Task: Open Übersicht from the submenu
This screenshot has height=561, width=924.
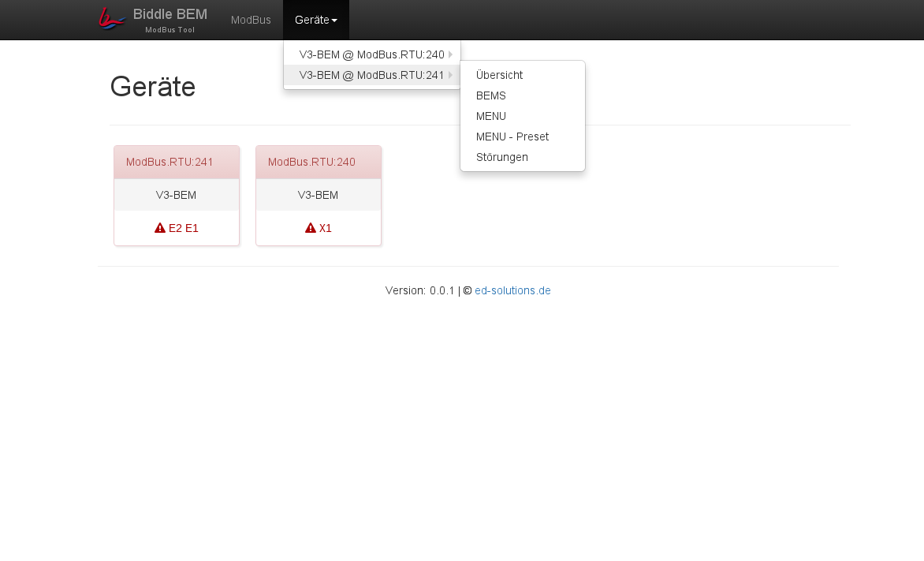Action: coord(523,75)
